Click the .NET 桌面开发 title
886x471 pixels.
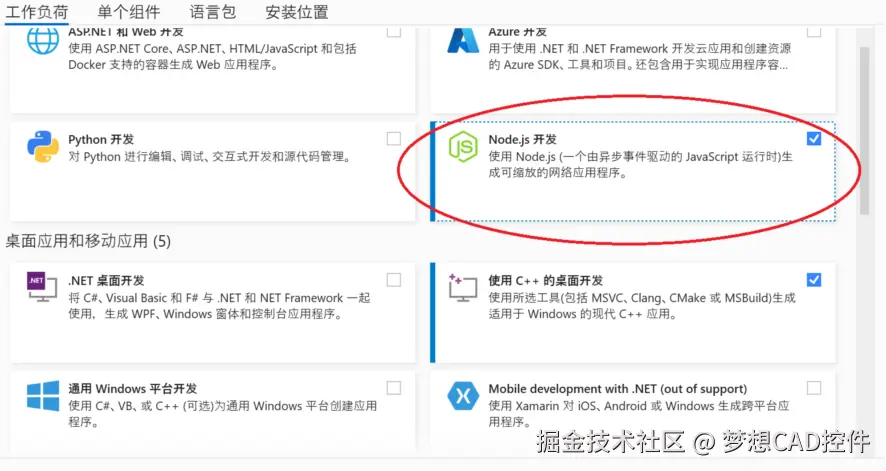click(x=106, y=281)
